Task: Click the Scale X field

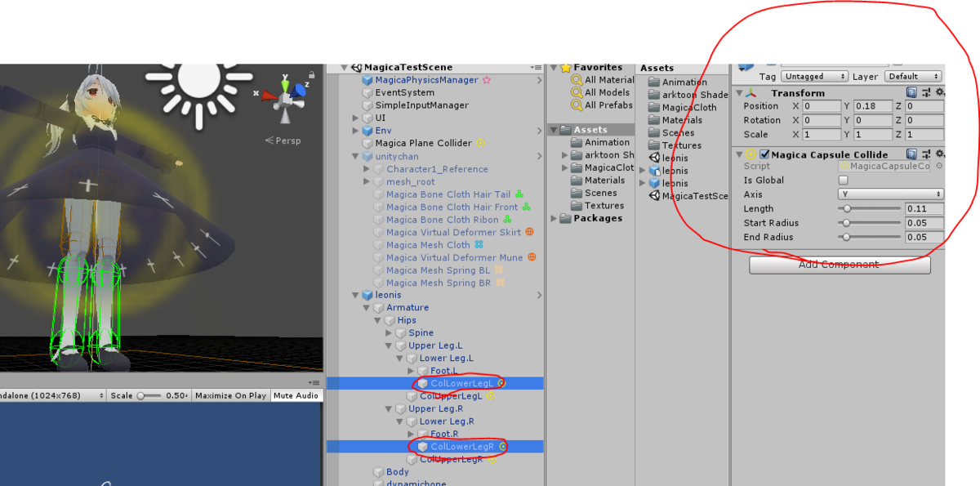Action: pos(820,134)
